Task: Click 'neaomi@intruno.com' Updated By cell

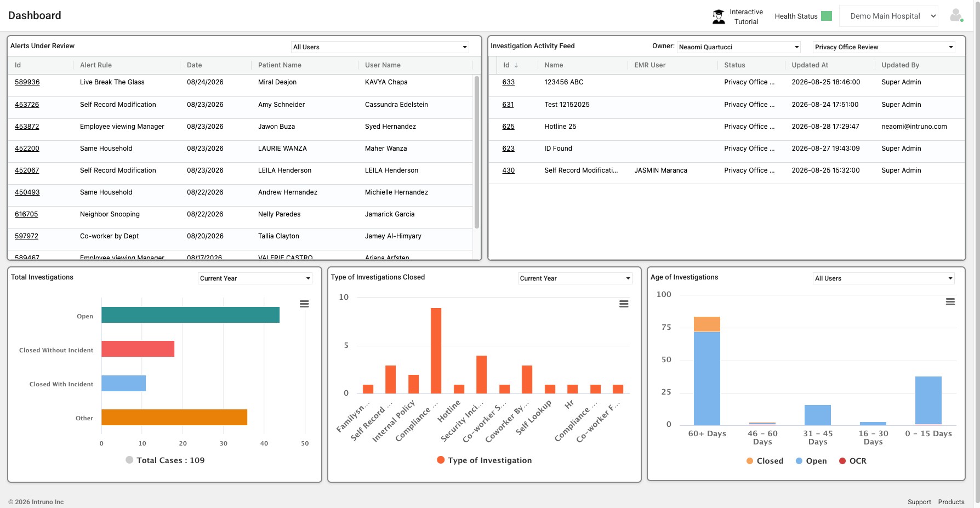Action: click(x=914, y=127)
